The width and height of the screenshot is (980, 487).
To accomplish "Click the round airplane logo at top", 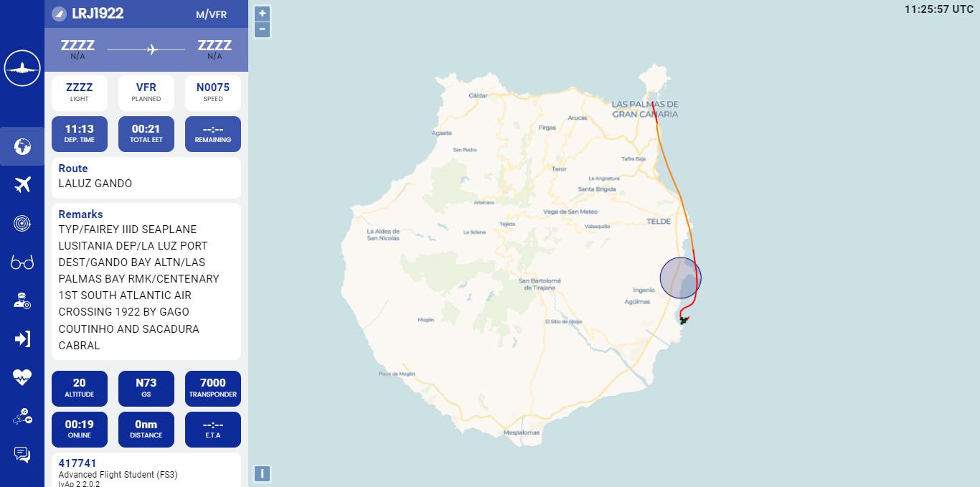I will tap(22, 68).
